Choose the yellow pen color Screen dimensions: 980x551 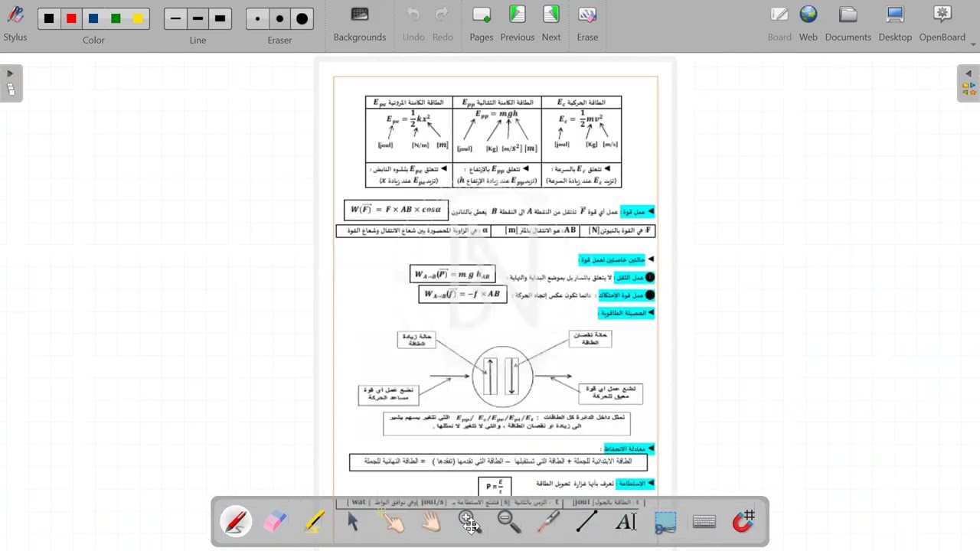click(x=138, y=18)
